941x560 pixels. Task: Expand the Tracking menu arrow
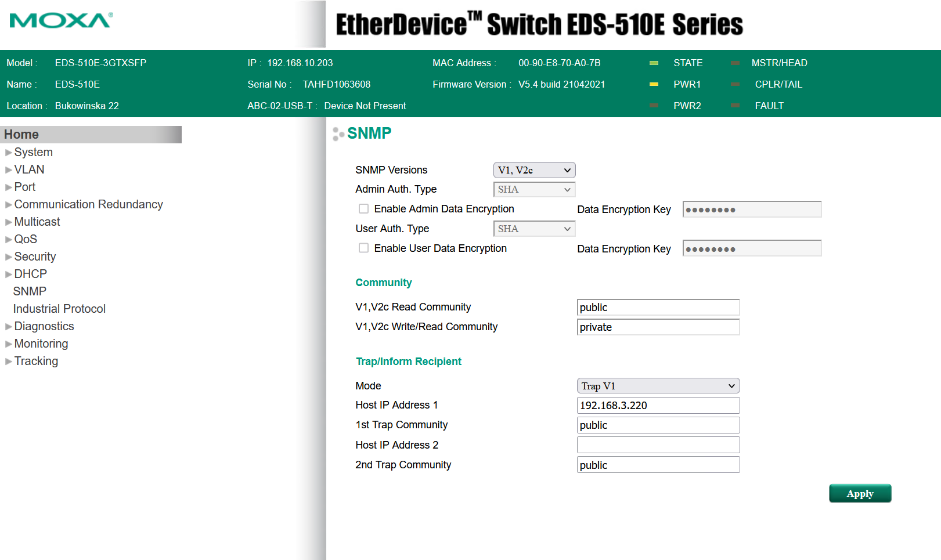[8, 362]
